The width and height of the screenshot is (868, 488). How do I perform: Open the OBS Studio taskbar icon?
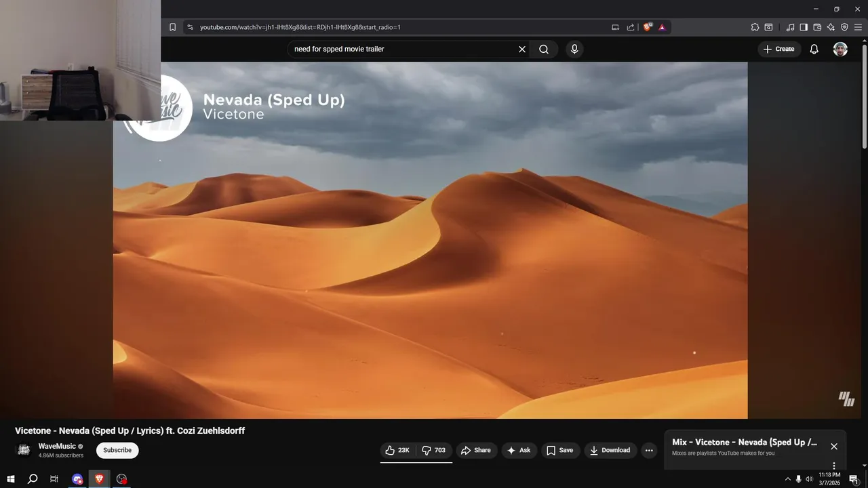(121, 479)
